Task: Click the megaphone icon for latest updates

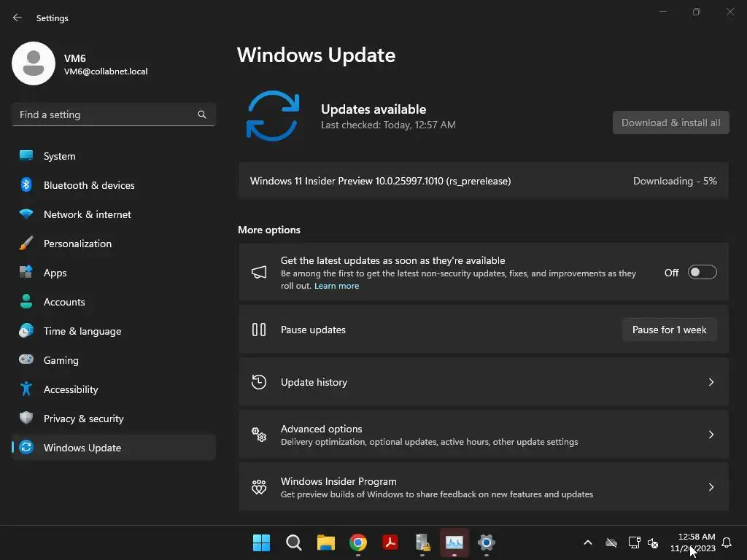Action: [x=259, y=273]
